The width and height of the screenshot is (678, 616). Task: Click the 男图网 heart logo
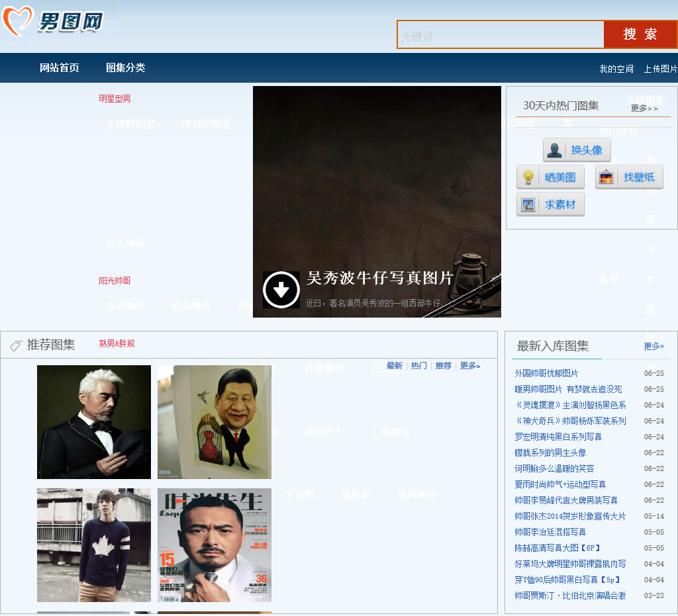tap(53, 21)
